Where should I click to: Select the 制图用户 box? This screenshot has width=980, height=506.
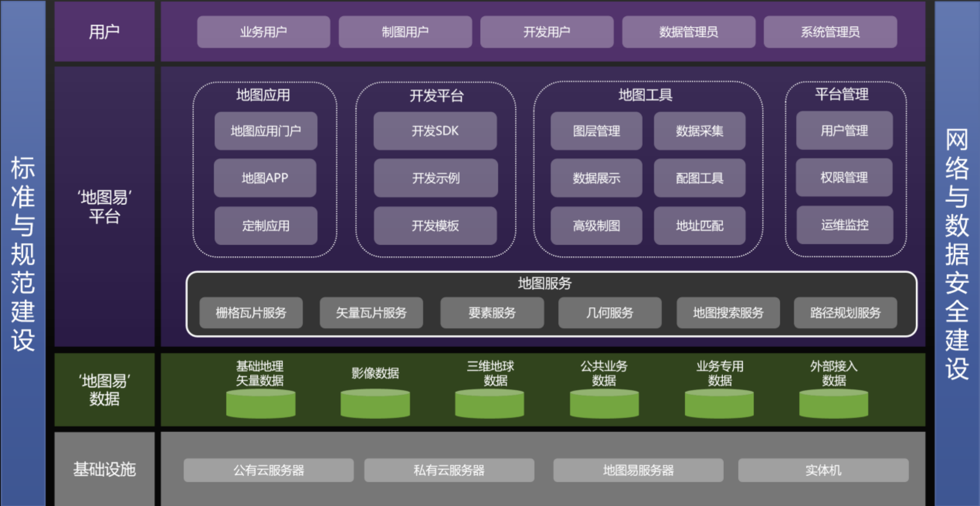click(405, 32)
